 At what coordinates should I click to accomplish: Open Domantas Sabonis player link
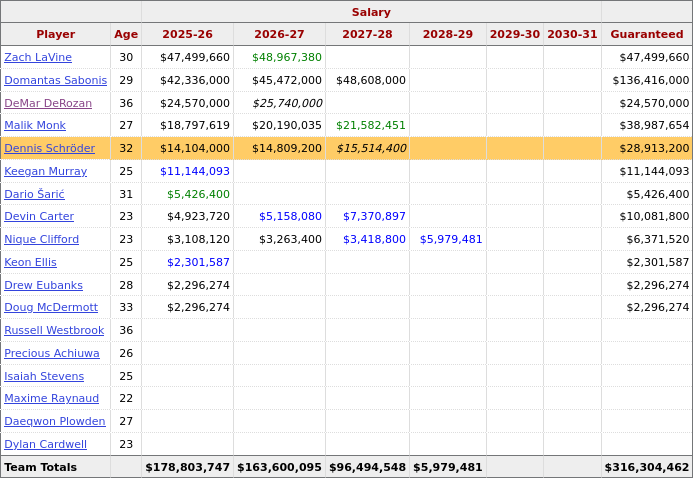[56, 80]
